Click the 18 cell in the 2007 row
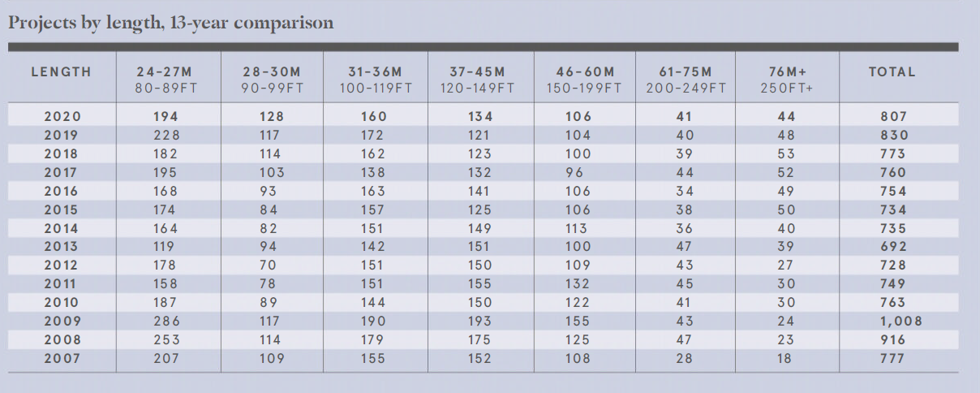980x393 pixels. (785, 358)
